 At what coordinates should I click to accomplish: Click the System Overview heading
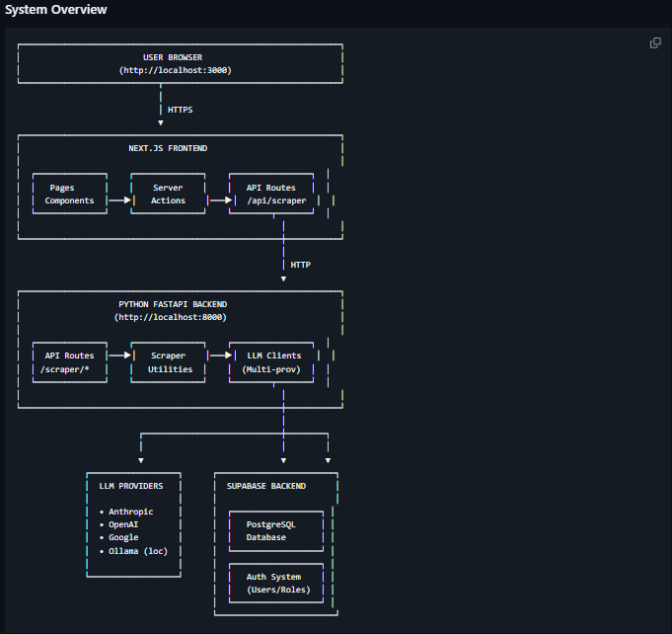click(54, 10)
